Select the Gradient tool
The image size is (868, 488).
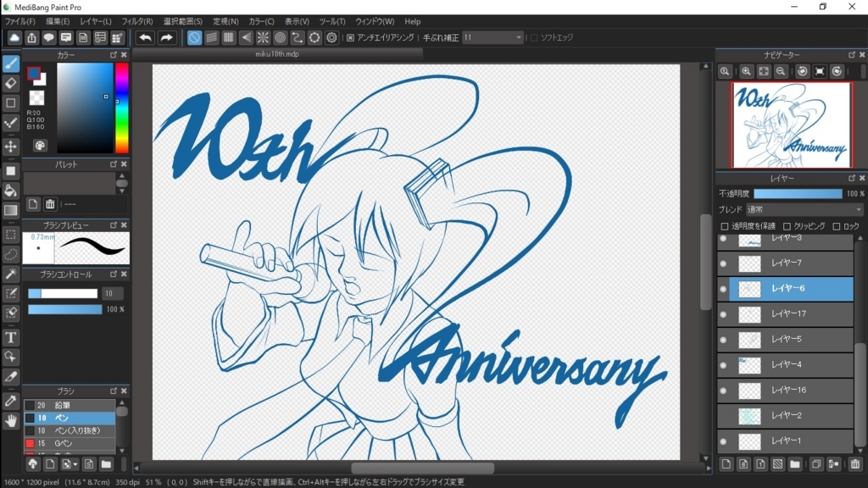[10, 210]
